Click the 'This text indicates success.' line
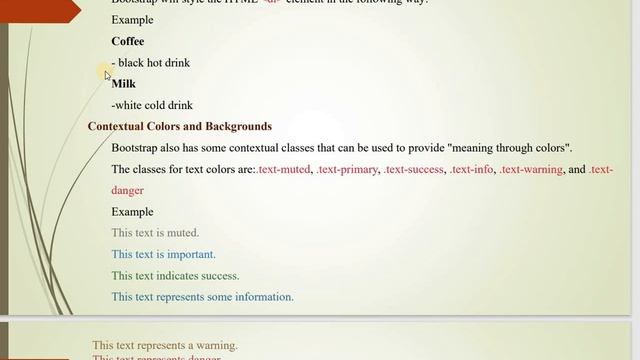The width and height of the screenshot is (640, 360). click(176, 276)
